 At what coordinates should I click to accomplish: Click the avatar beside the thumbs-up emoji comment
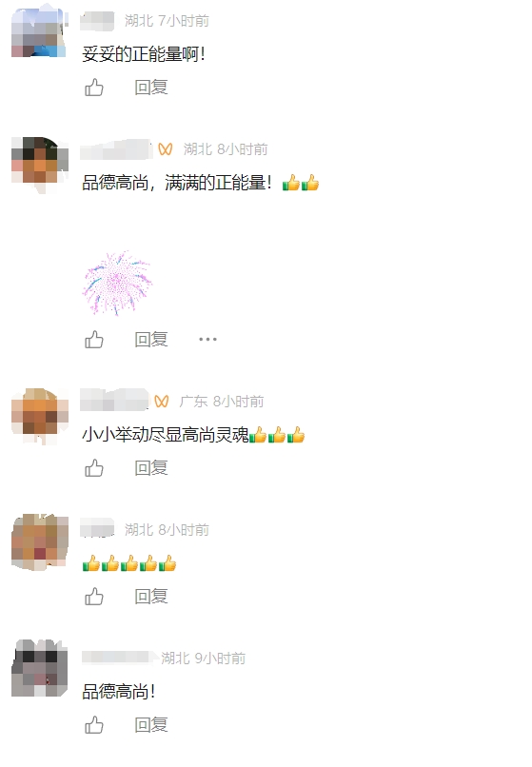pyautogui.click(x=40, y=542)
